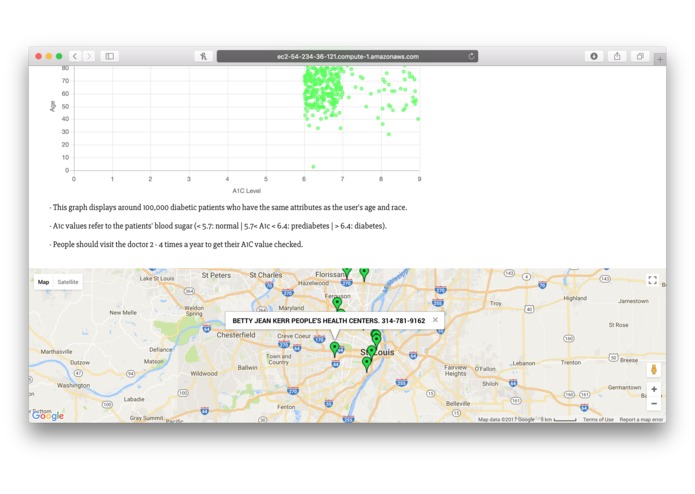
Task: Click the extension icon left of address bar
Action: click(x=203, y=56)
